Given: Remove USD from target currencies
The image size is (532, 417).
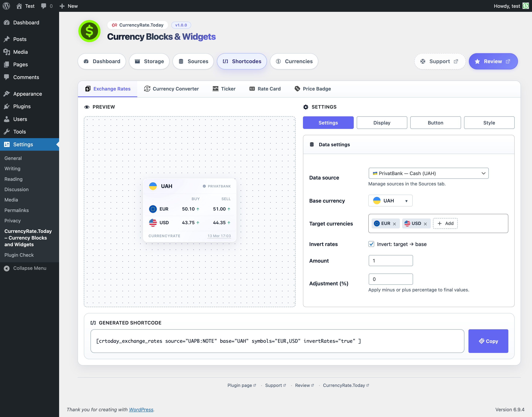Looking at the screenshot, I should tap(425, 224).
